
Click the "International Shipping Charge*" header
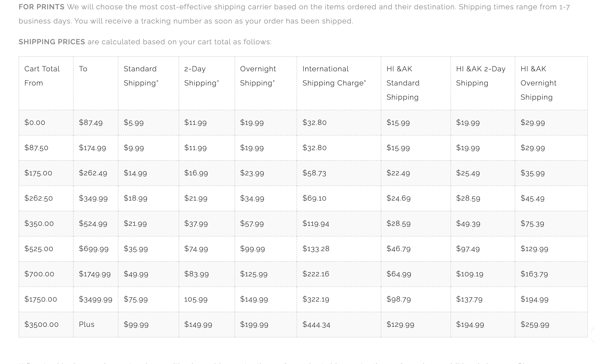pos(339,83)
